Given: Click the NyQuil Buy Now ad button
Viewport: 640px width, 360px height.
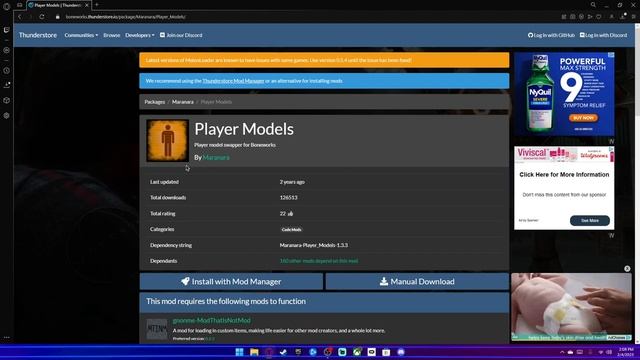Looking at the screenshot, I should point(583,118).
